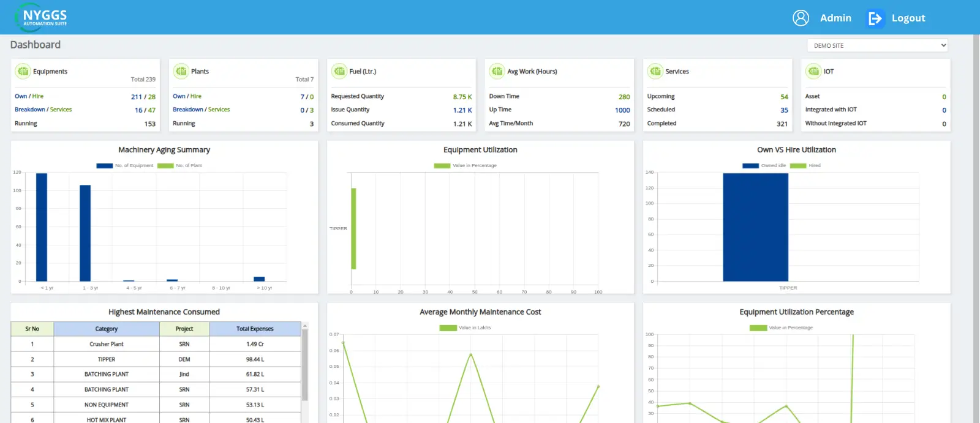Click the IOT card icon
Image resolution: width=980 pixels, height=423 pixels.
coord(813,72)
